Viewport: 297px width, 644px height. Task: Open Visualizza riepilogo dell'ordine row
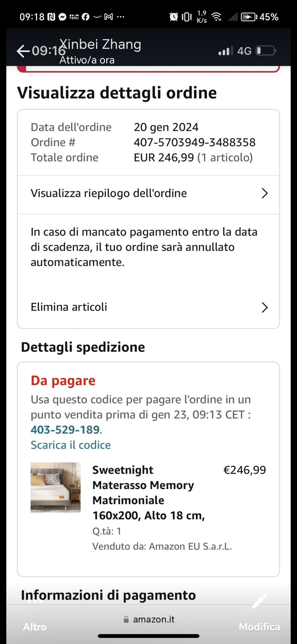pos(109,193)
